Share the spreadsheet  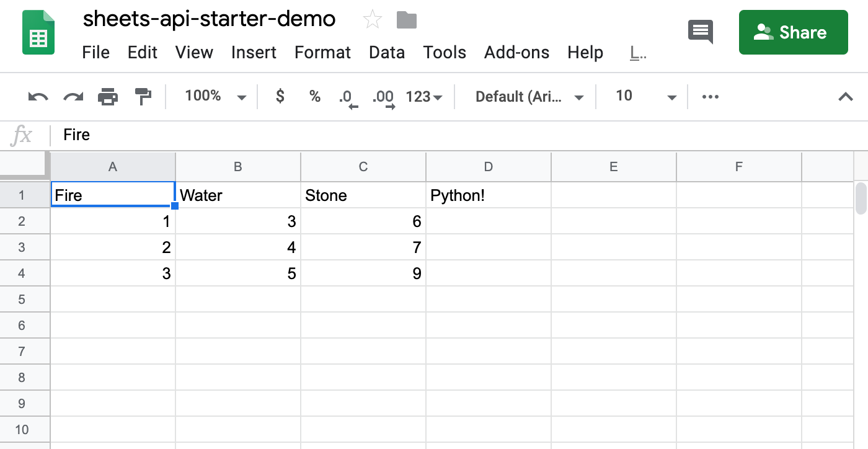click(794, 32)
